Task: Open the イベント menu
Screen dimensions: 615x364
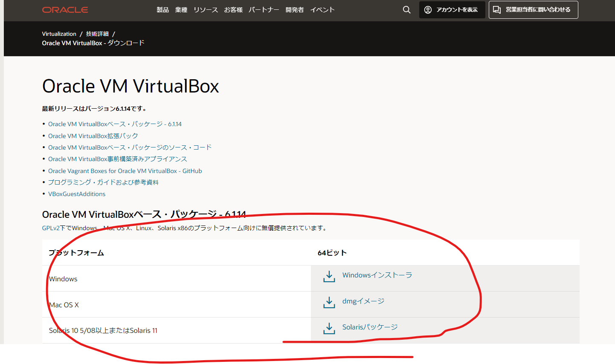Action: 322,10
